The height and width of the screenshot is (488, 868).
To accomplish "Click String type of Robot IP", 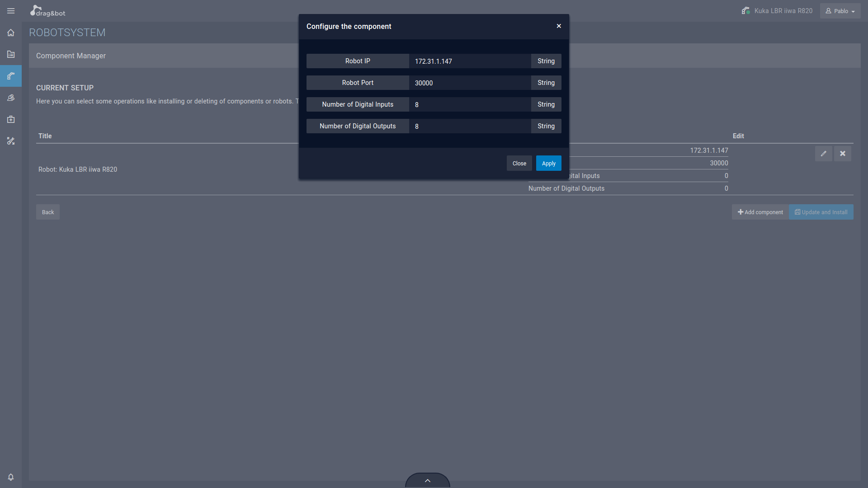I will (x=546, y=61).
